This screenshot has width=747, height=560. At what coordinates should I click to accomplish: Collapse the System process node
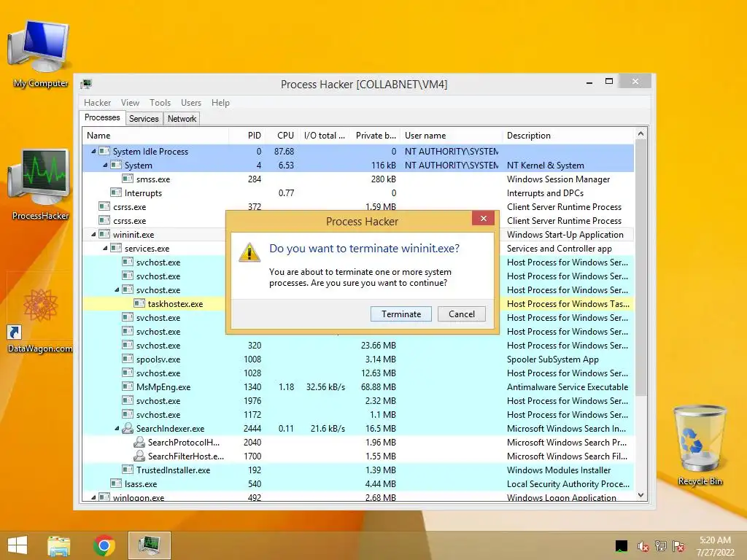click(105, 166)
